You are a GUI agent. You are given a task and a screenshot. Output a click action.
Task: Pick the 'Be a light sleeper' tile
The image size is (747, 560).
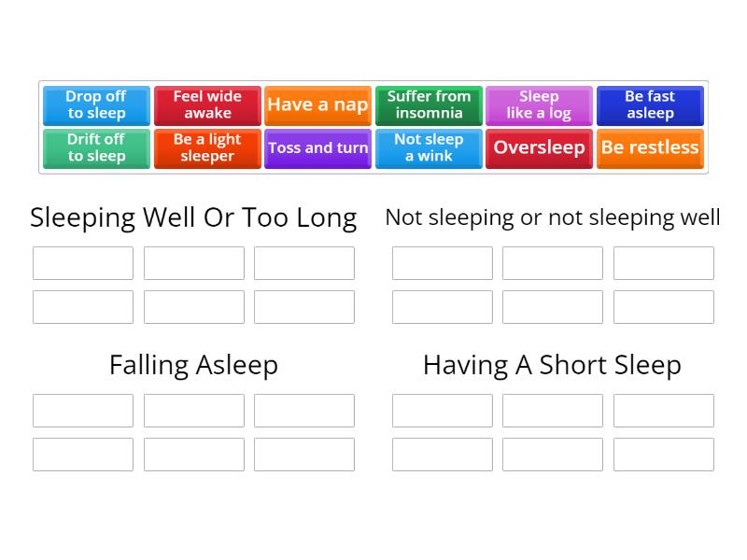click(207, 148)
